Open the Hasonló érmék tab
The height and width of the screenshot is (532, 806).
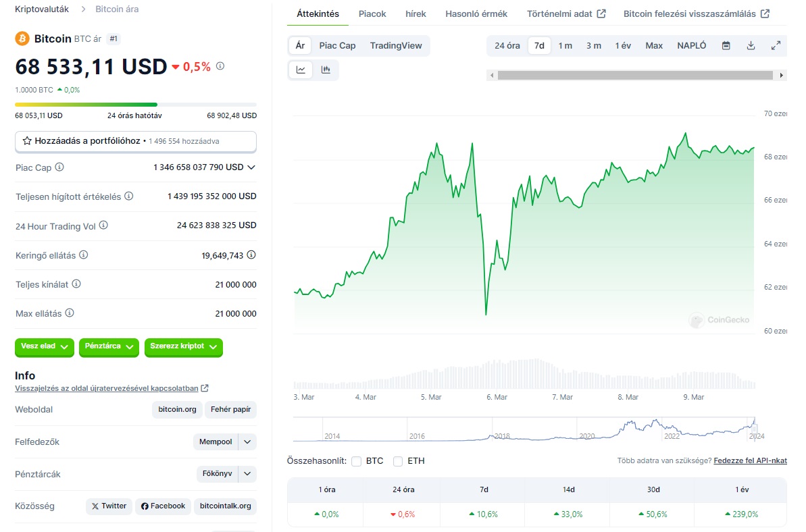[476, 14]
